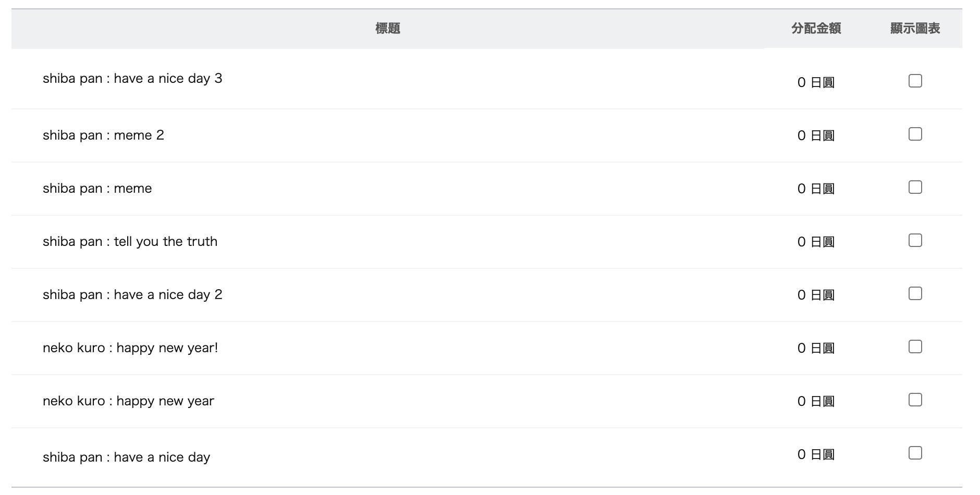Click the 'shiba pan : meme' title
The width and height of the screenshot is (980, 495).
[97, 189]
